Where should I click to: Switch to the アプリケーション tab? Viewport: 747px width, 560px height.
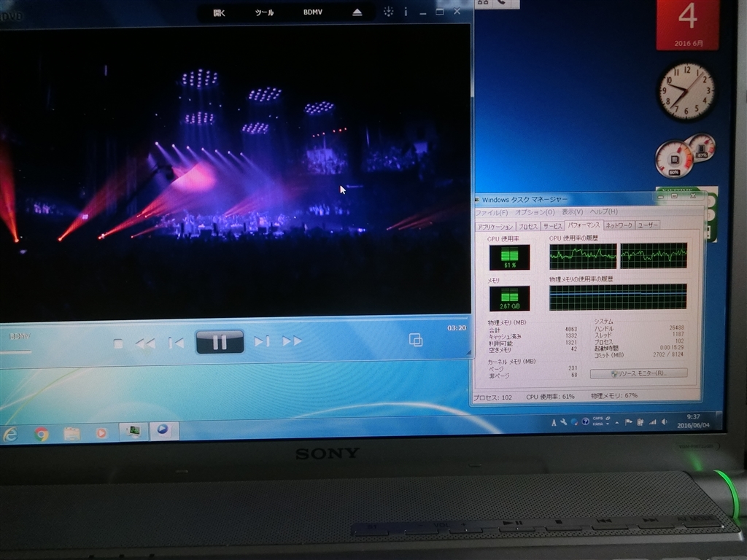[495, 227]
